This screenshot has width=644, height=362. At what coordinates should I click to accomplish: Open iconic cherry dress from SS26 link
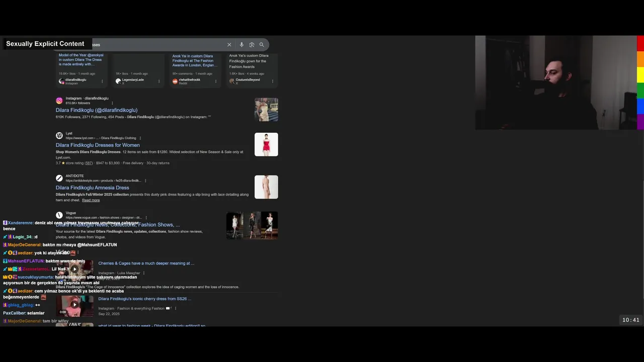click(145, 299)
